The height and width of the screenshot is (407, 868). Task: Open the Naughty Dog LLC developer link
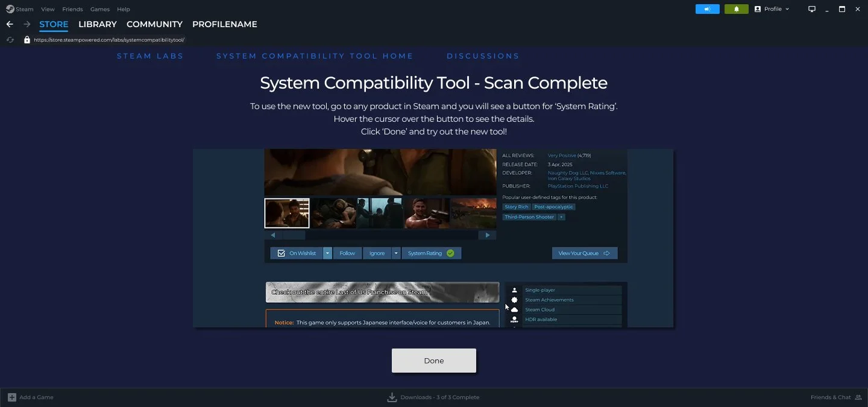pos(567,173)
